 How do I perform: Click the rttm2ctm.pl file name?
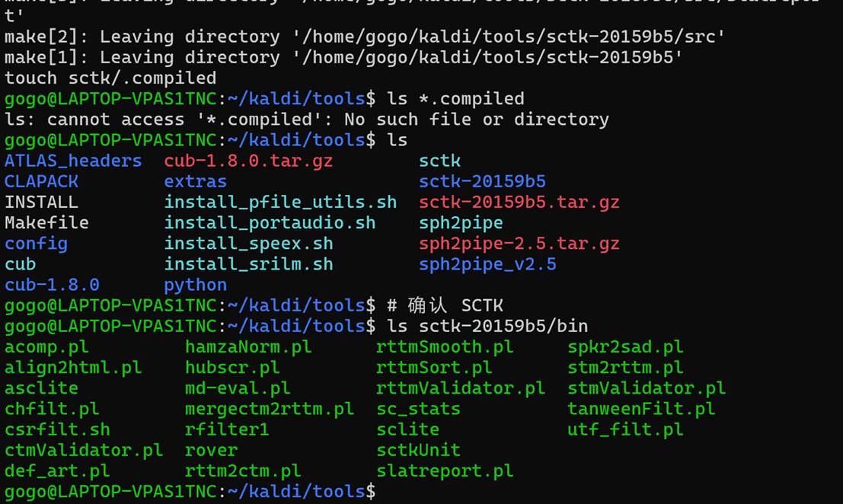(243, 471)
